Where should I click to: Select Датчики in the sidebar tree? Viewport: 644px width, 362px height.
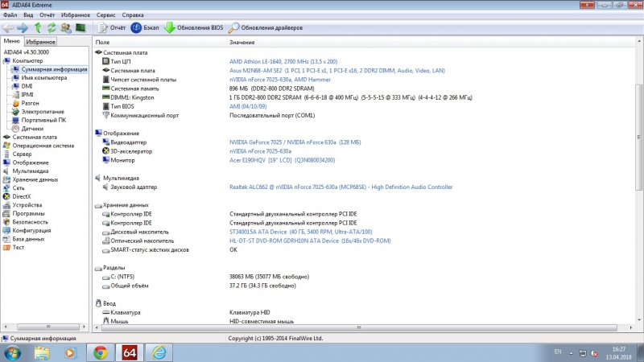coord(32,128)
